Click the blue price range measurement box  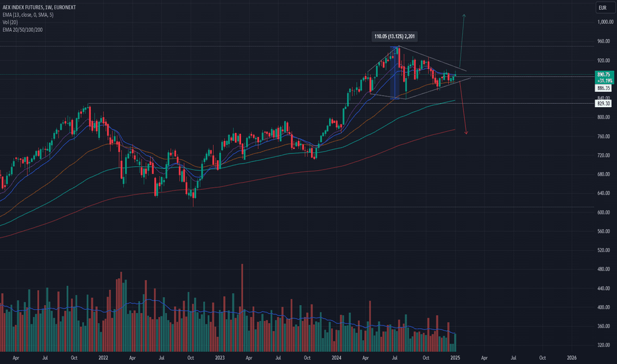[x=395, y=72]
